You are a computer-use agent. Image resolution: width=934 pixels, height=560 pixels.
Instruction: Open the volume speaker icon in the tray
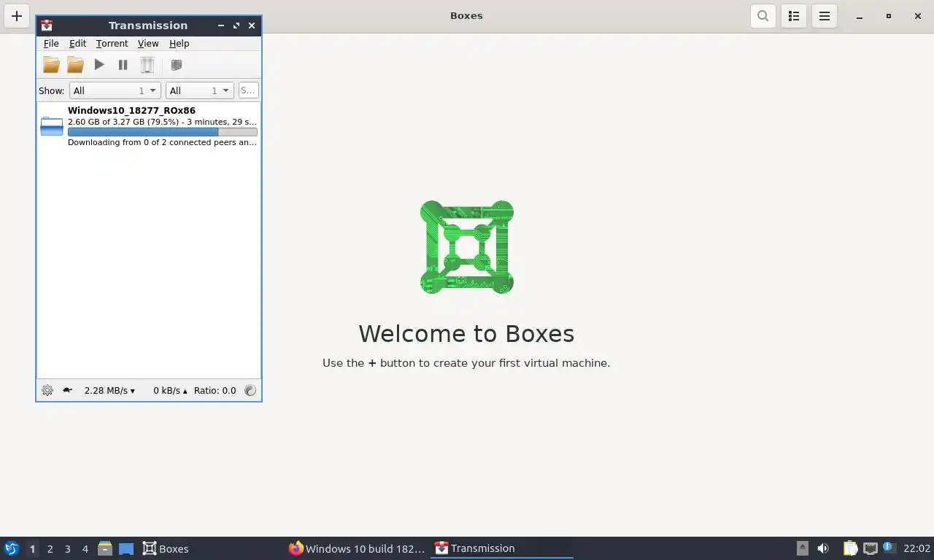click(823, 548)
